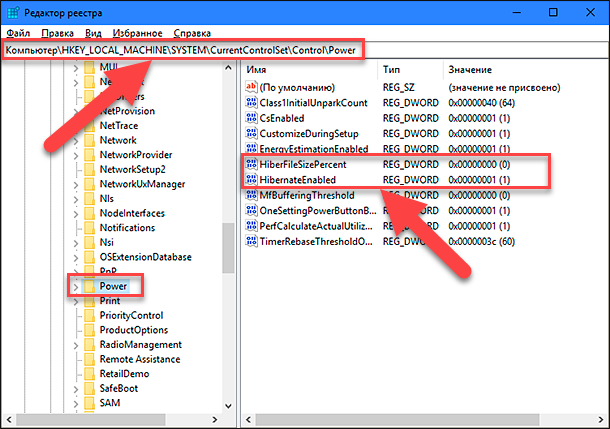The height and width of the screenshot is (429, 610).
Task: Select the NetProvision key
Action: (x=127, y=111)
